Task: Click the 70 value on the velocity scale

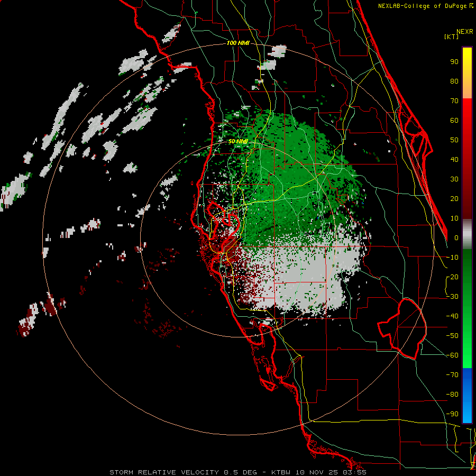Action: (454, 101)
